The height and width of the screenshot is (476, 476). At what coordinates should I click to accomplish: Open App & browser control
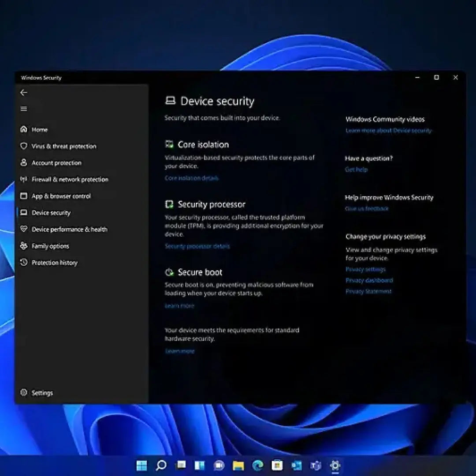(x=61, y=196)
